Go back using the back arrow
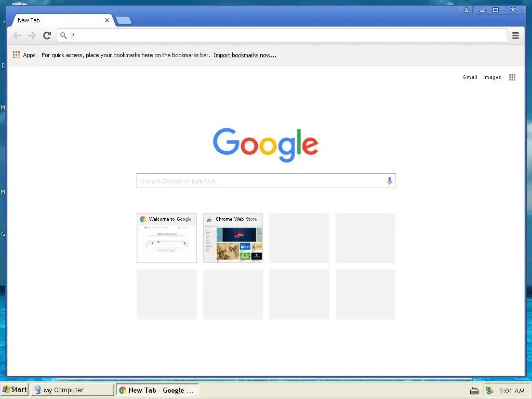 click(17, 35)
